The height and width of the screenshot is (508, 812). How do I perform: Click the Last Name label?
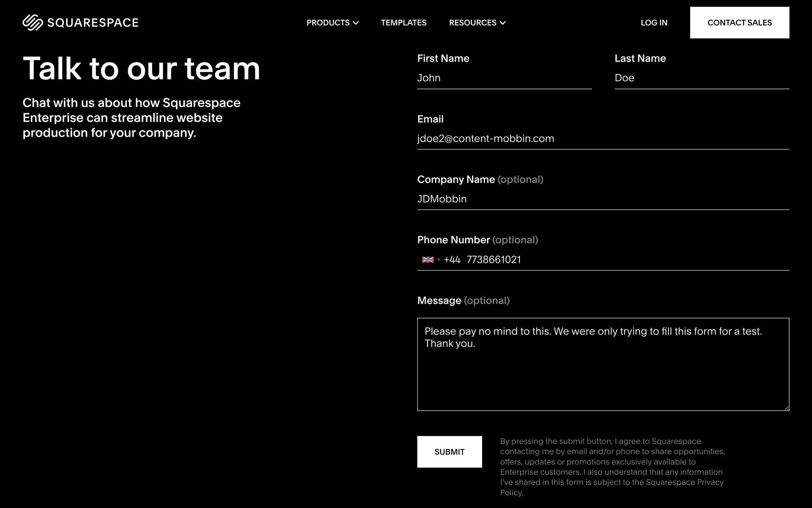[x=640, y=58]
